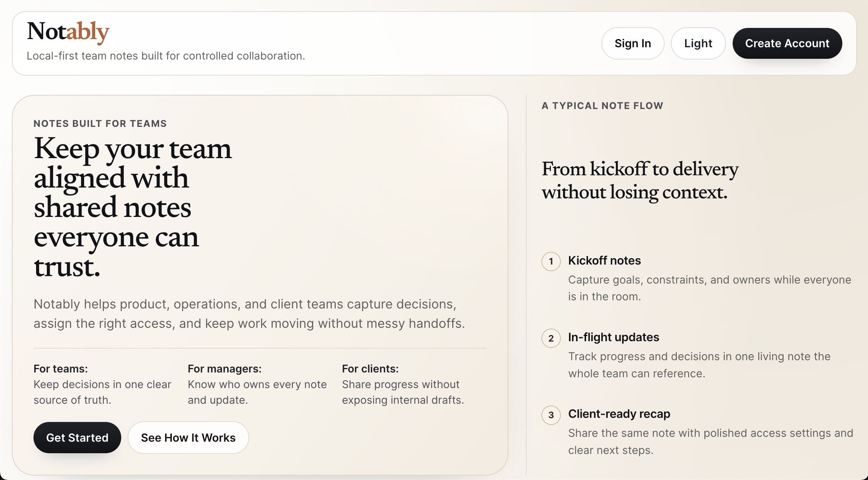The width and height of the screenshot is (868, 480).
Task: Select the In-flight updates step title
Action: point(613,337)
